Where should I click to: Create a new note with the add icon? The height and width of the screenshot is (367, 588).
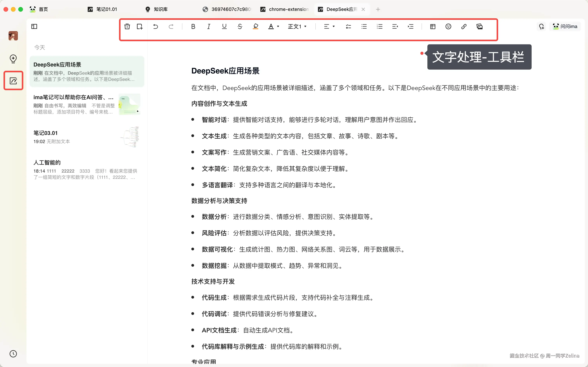pos(140,26)
